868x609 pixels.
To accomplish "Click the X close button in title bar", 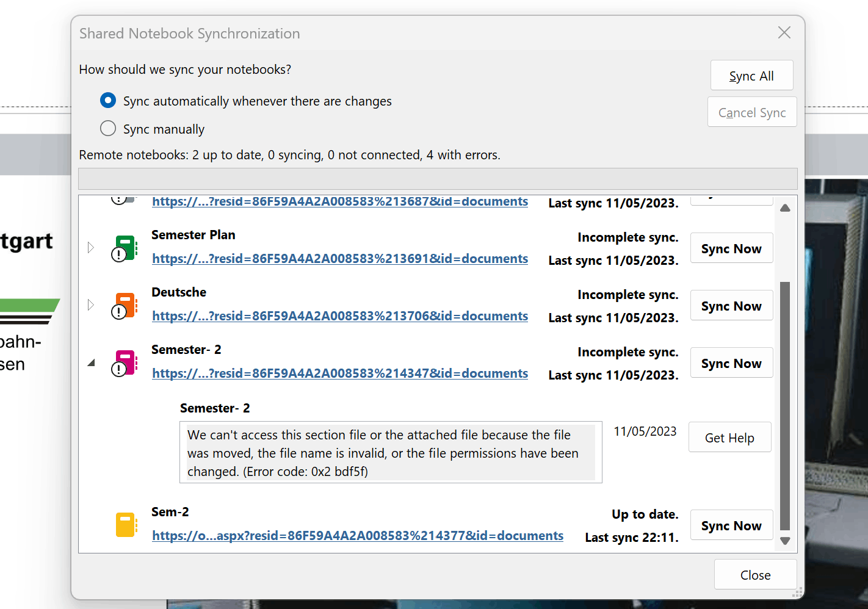I will [x=784, y=32].
